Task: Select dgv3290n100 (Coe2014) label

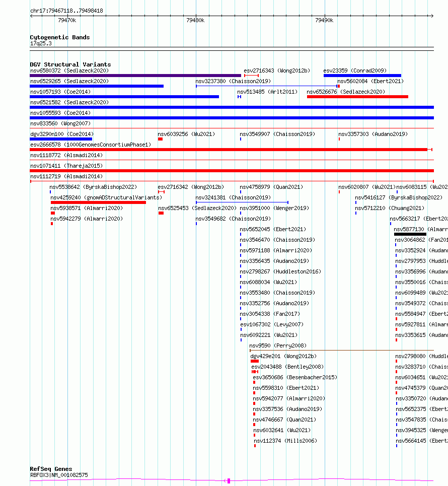Action: [x=62, y=134]
